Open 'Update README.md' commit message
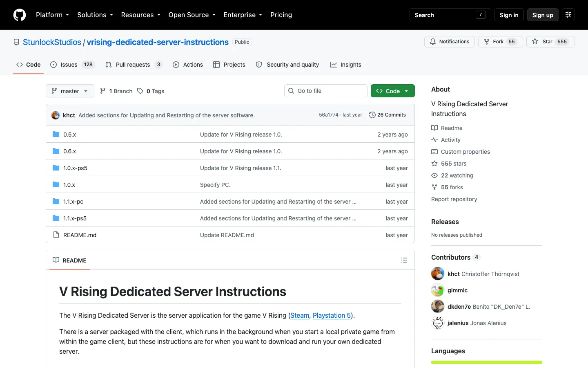 [x=227, y=235]
